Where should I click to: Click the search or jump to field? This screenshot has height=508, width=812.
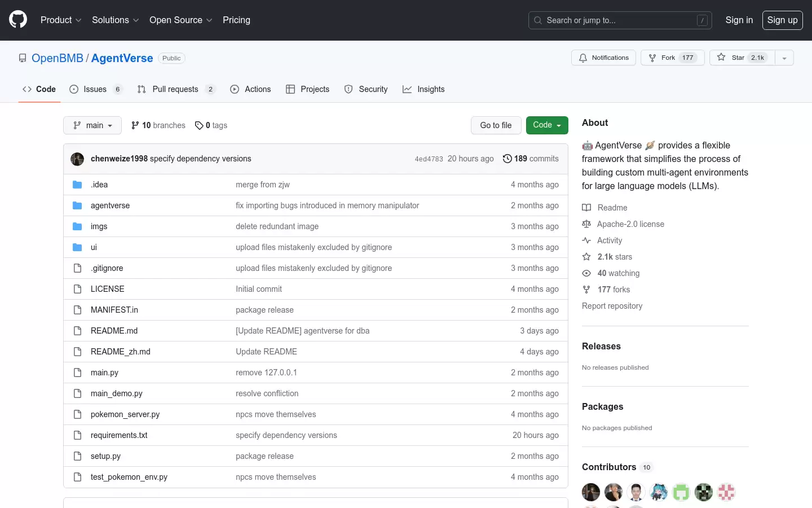(x=620, y=20)
